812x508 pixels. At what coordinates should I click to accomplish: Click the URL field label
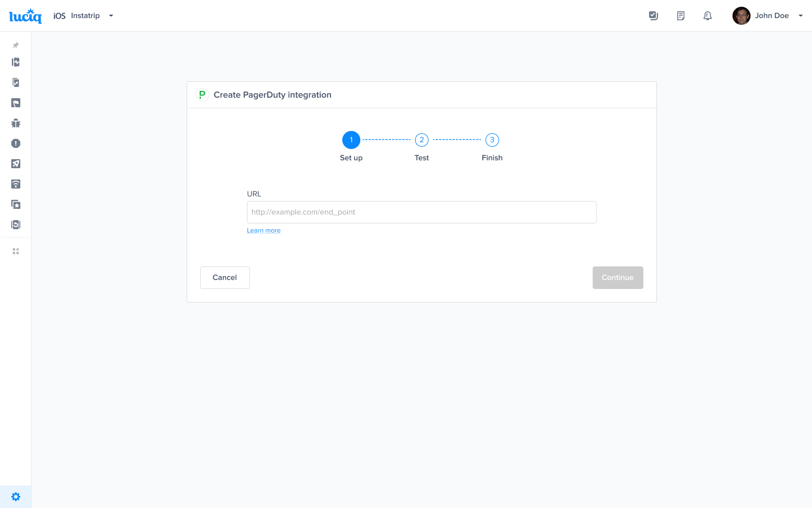[x=254, y=194]
